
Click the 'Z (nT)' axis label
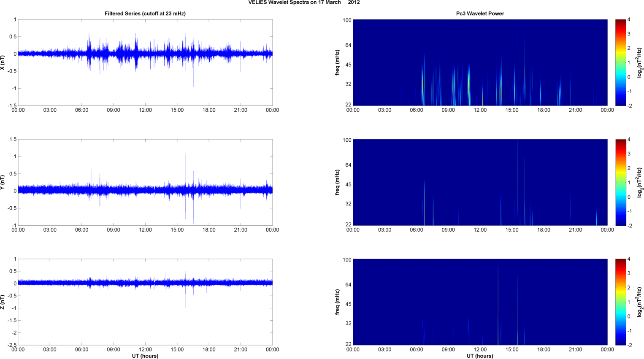pos(3,302)
